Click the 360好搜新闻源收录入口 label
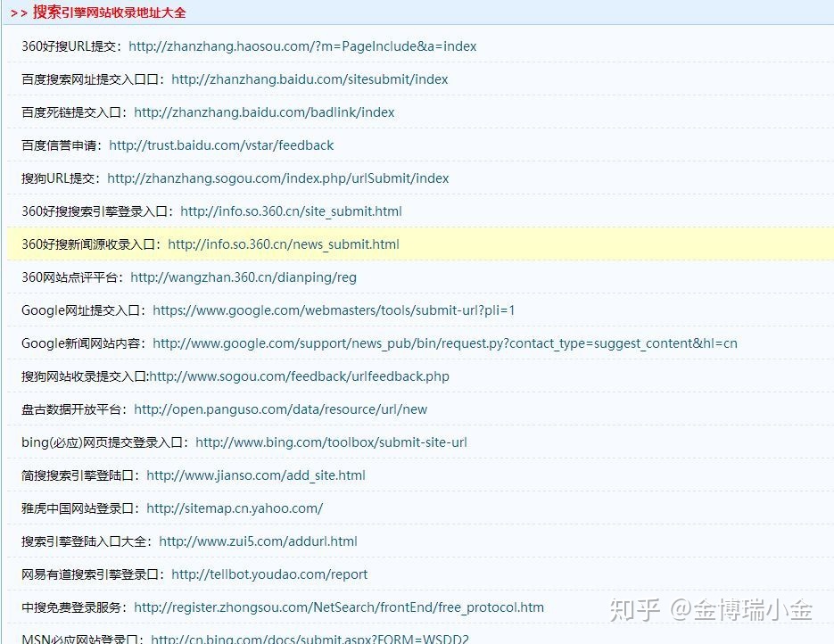This screenshot has height=644, width=834. click(x=88, y=244)
